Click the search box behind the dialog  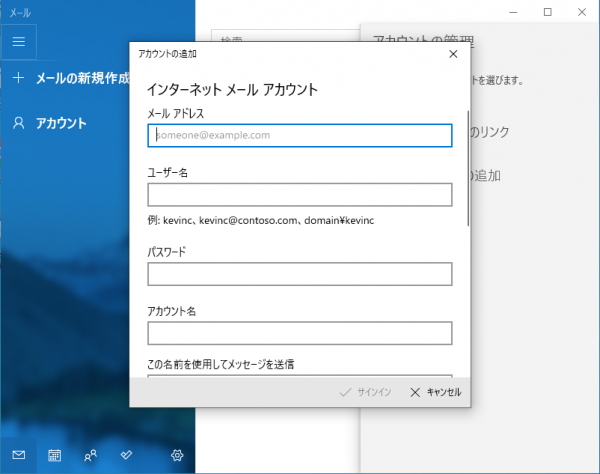click(x=285, y=36)
